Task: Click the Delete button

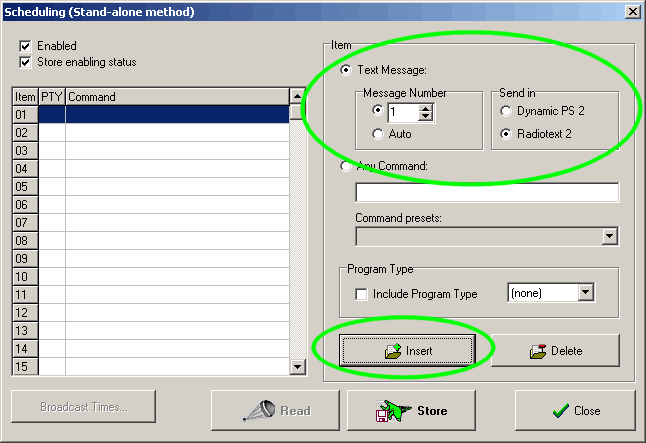Action: (555, 351)
